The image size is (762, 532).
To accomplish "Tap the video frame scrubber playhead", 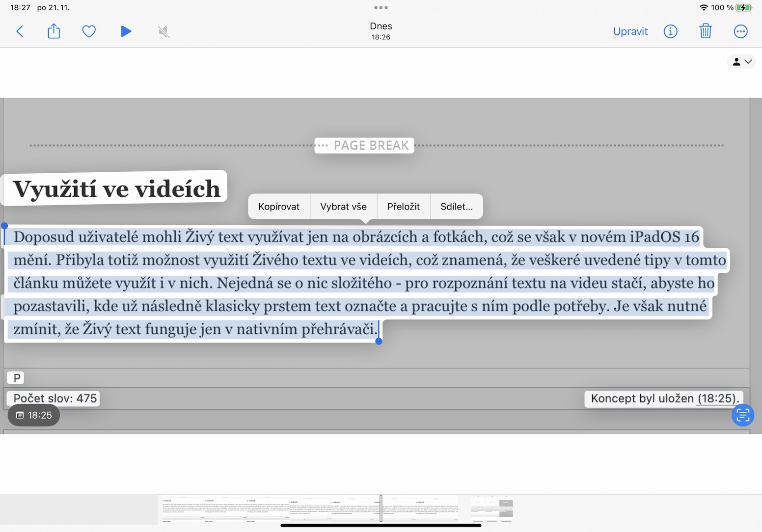I will pos(381,508).
